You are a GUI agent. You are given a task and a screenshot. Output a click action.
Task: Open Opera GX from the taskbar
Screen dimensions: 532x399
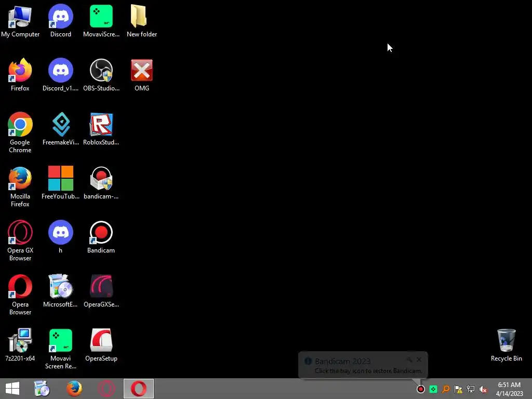click(106, 389)
